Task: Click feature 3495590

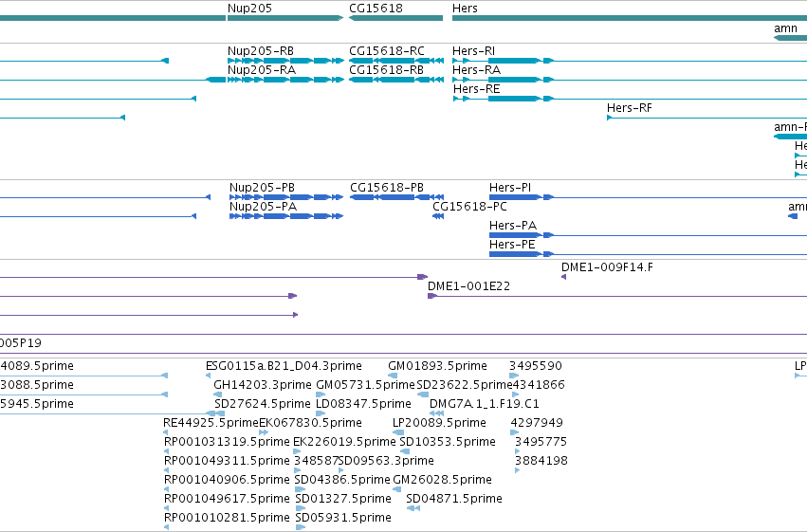Action: [536, 366]
